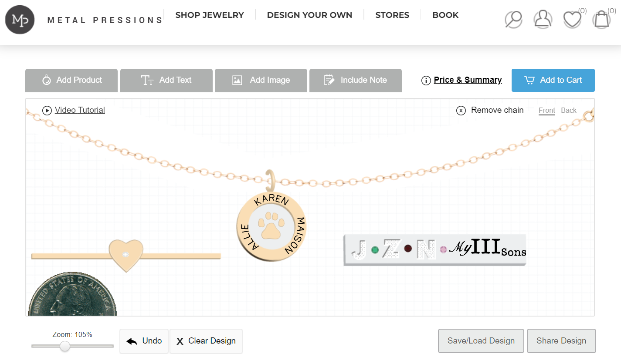621x364 pixels.
Task: Click the Remove chain text
Action: 497,110
